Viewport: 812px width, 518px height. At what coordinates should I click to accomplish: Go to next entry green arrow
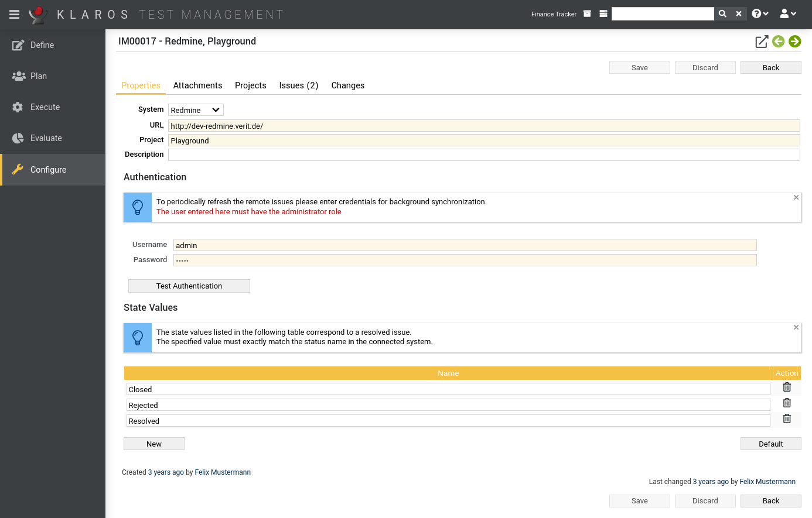pos(794,42)
